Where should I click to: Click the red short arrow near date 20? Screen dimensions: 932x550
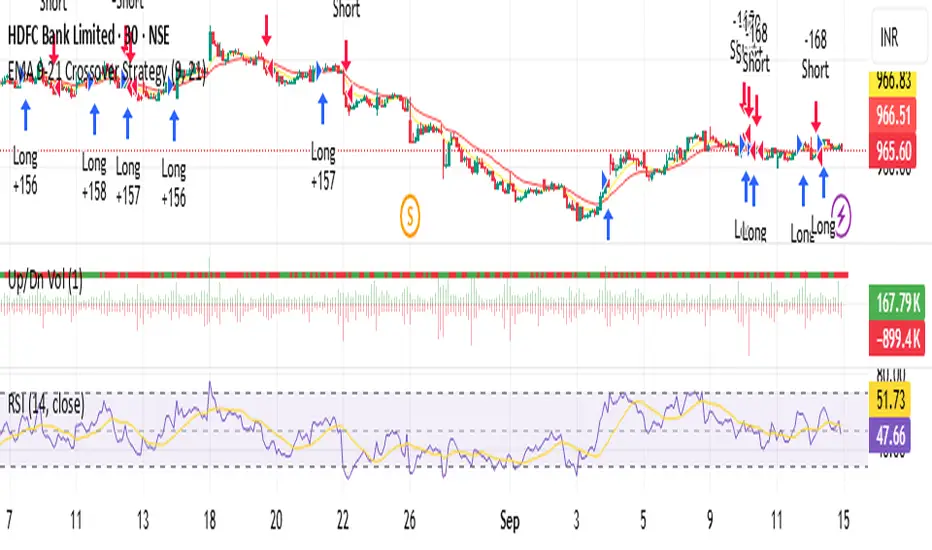pyautogui.click(x=266, y=30)
